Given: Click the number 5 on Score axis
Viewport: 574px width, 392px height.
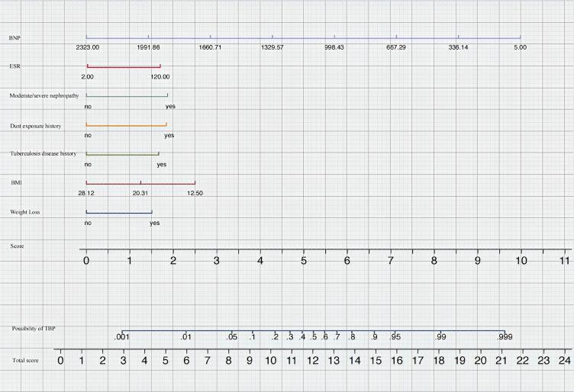Looking at the screenshot, I should coord(304,261).
